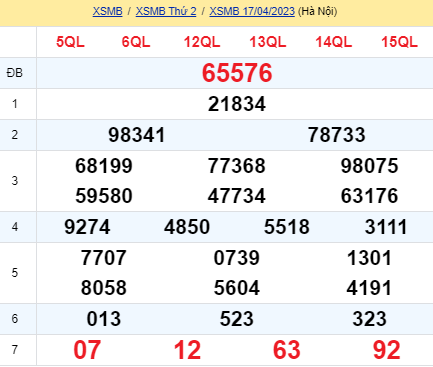
Task: Select the 6QL code
Action: tap(136, 42)
